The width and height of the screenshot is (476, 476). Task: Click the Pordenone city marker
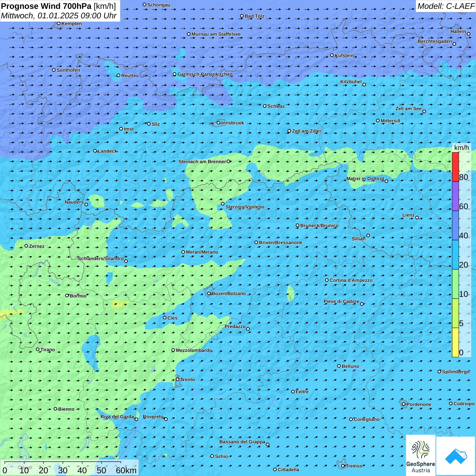(404, 404)
